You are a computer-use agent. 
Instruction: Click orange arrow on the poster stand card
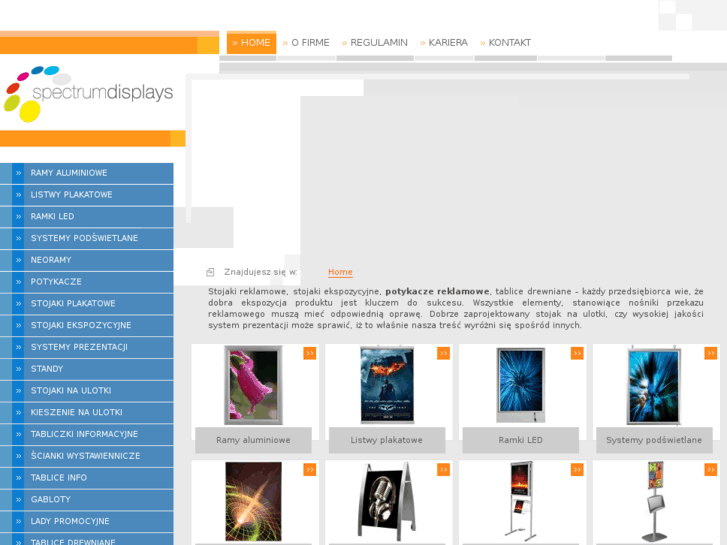click(577, 470)
